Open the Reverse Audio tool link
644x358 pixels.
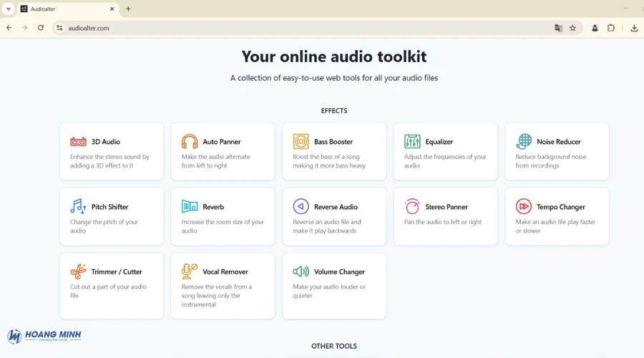point(334,217)
